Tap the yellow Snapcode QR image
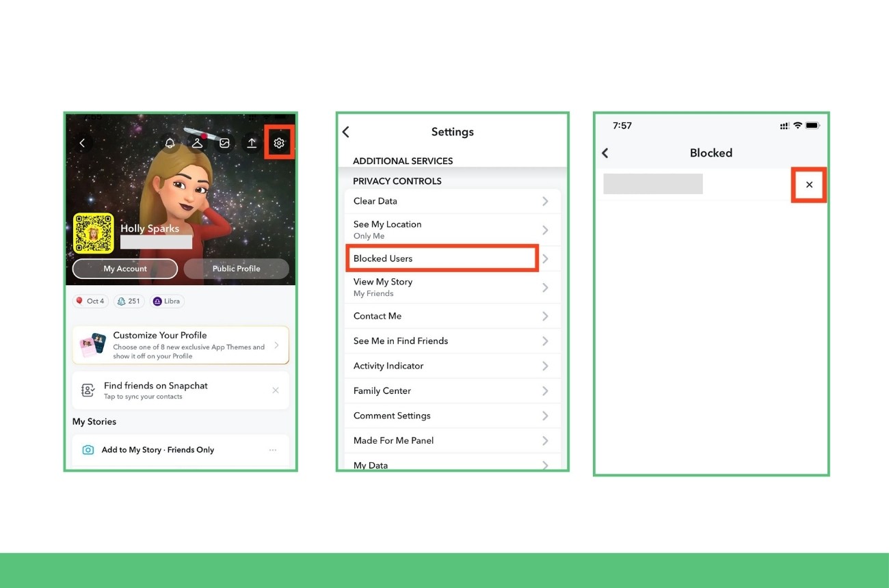 pyautogui.click(x=94, y=233)
